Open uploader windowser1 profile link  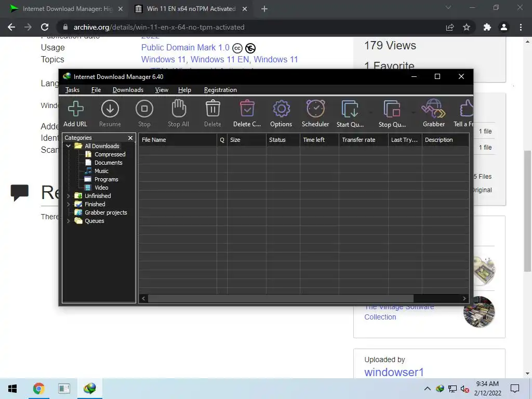pos(394,372)
